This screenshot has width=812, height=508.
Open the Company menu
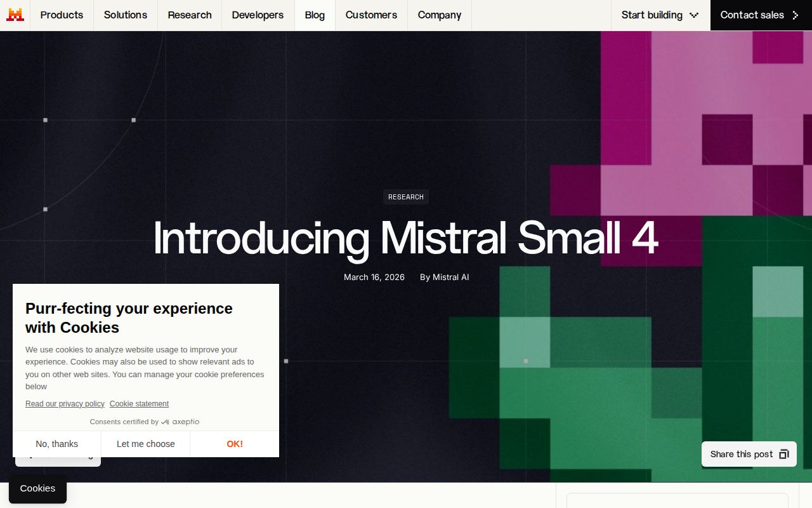pos(440,15)
